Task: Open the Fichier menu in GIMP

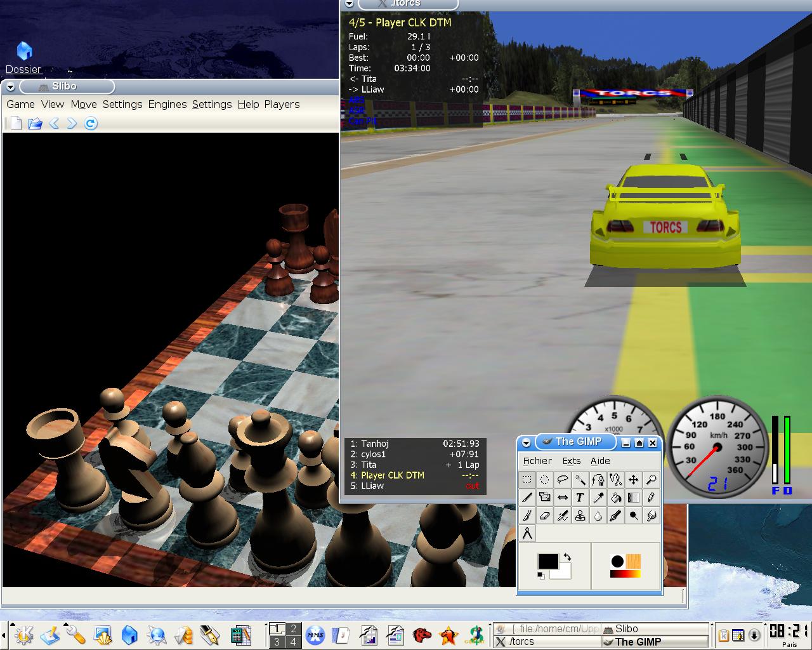Action: (537, 461)
